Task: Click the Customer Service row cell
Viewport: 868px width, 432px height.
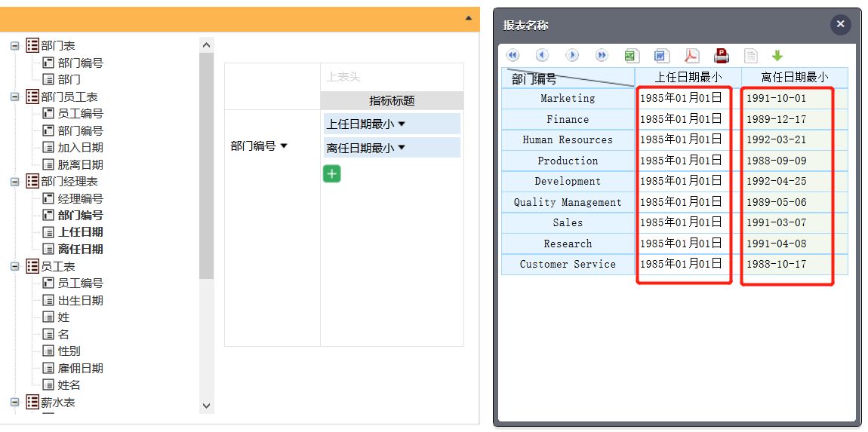Action: [568, 265]
